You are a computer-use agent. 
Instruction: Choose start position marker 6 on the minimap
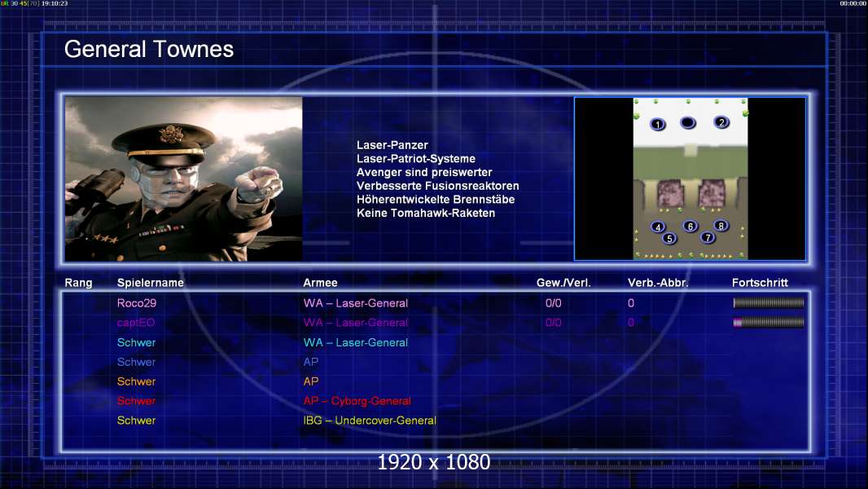690,226
